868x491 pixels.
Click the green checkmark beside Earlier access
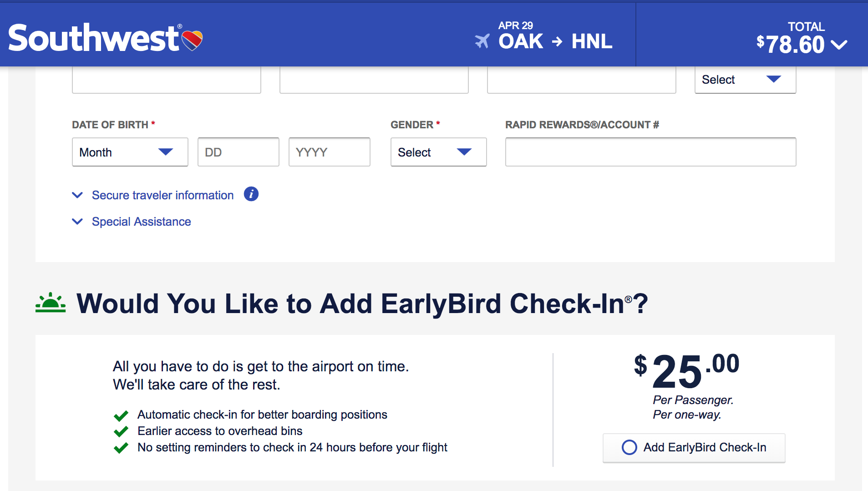[x=121, y=431]
